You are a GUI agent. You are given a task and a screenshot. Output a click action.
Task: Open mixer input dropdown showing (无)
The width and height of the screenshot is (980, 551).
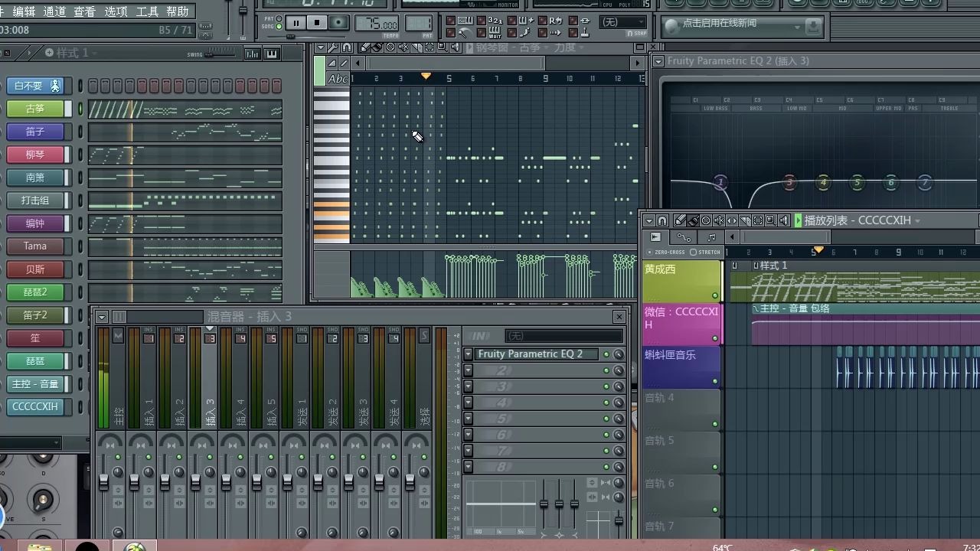click(563, 336)
